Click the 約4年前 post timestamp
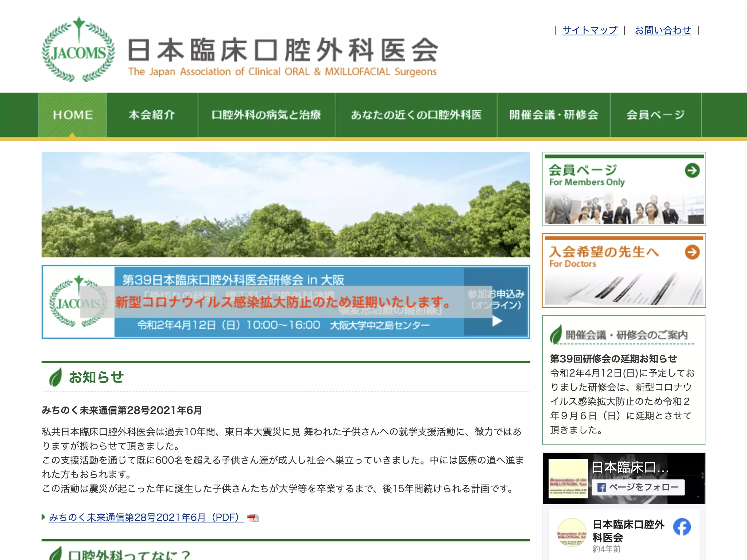747x560 pixels. point(607,549)
